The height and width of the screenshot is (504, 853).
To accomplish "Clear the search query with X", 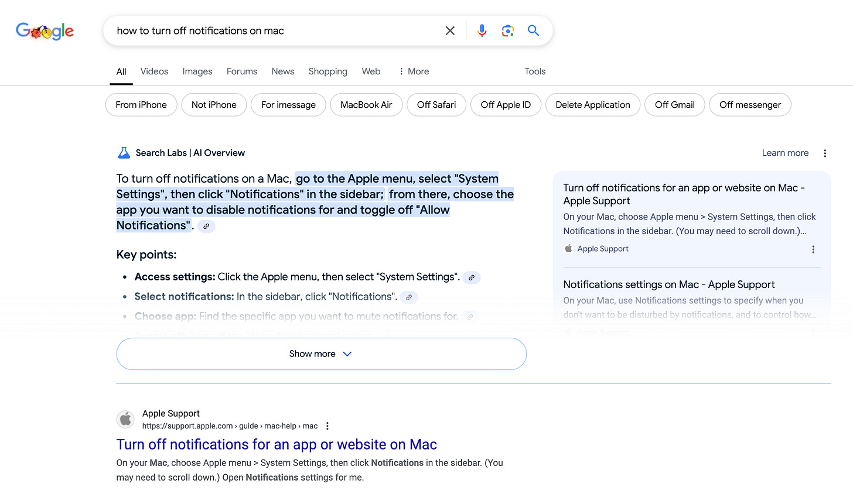I will 450,30.
